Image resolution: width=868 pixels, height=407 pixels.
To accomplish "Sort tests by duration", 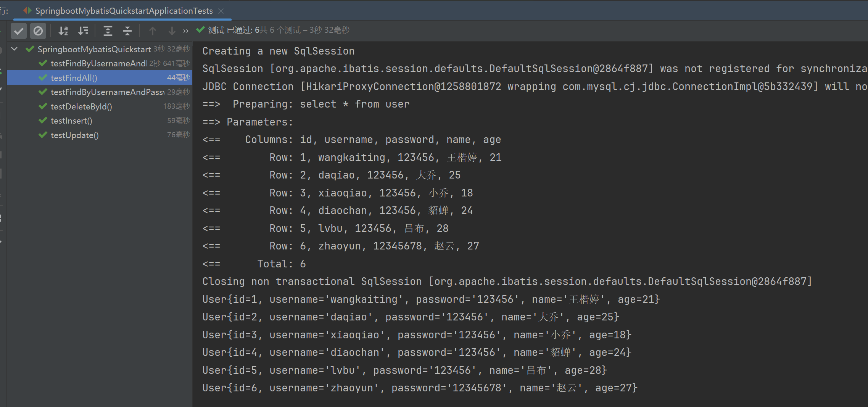I will [83, 31].
